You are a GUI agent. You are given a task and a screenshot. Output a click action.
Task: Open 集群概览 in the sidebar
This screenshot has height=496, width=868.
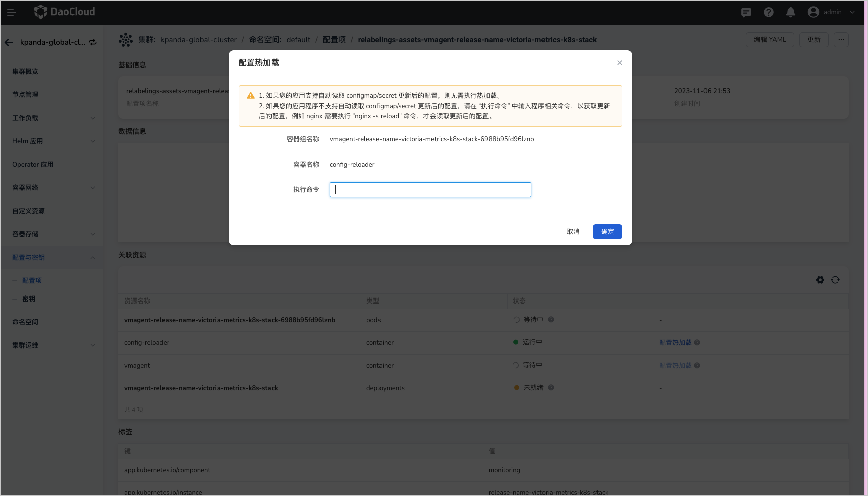(25, 72)
